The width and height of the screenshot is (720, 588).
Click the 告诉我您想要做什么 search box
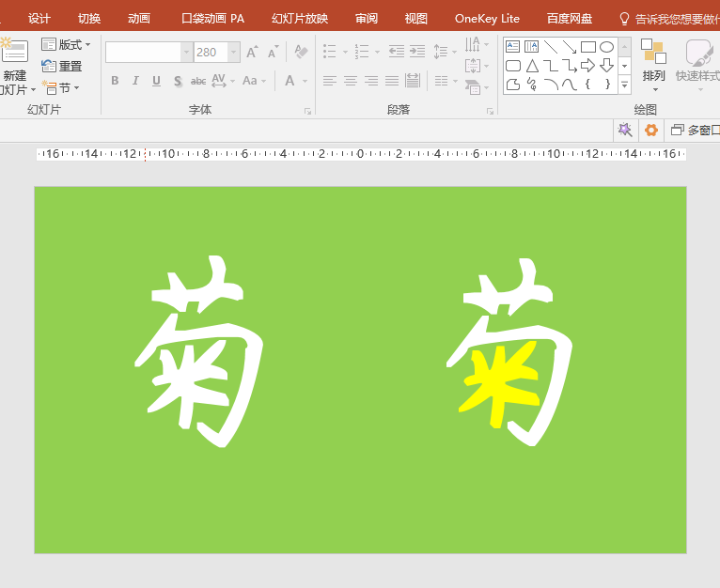click(x=669, y=19)
